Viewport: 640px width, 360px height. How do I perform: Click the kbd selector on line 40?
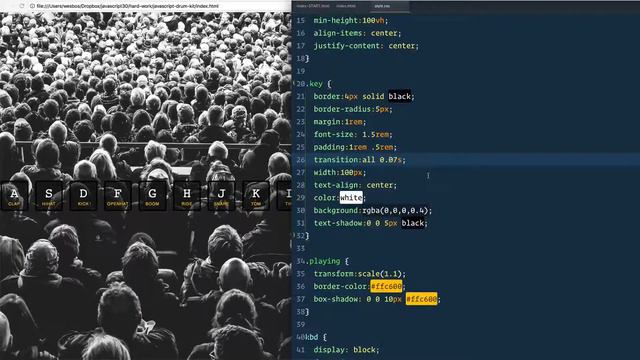(x=312, y=337)
